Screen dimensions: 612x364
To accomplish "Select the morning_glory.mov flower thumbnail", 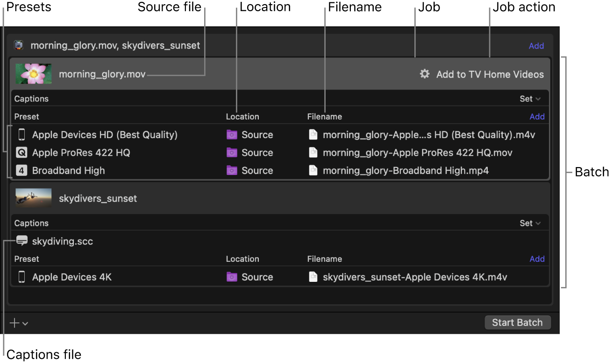I will (x=34, y=74).
